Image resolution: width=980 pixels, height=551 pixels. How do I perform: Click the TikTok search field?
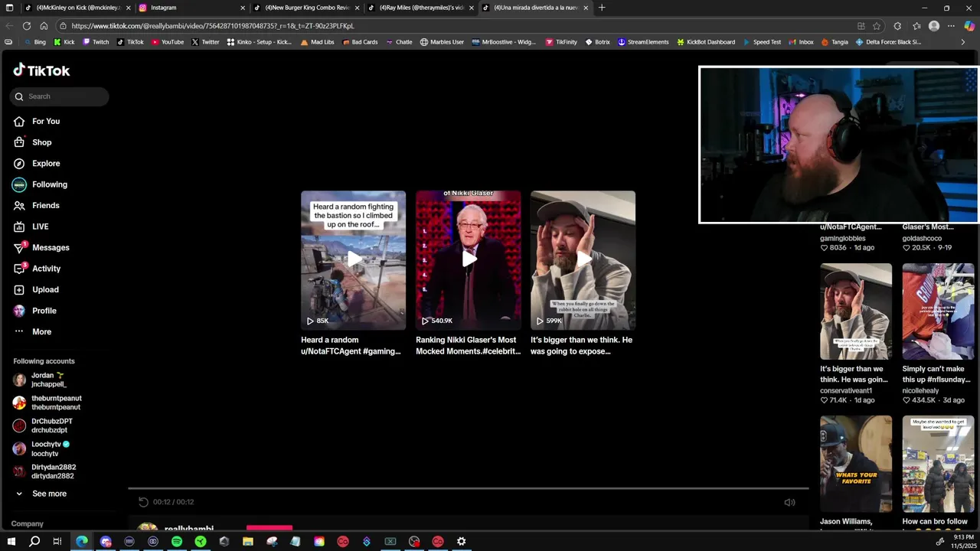60,96
